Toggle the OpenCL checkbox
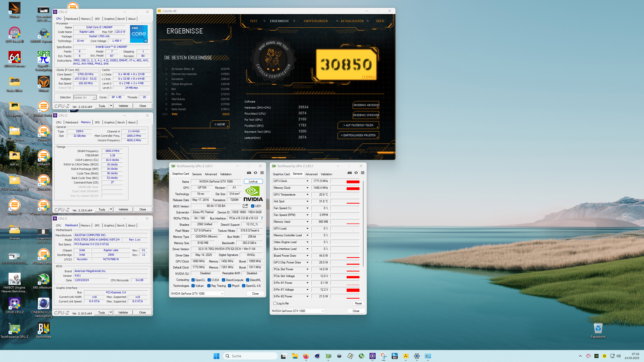The height and width of the screenshot is (362, 644). point(193,280)
